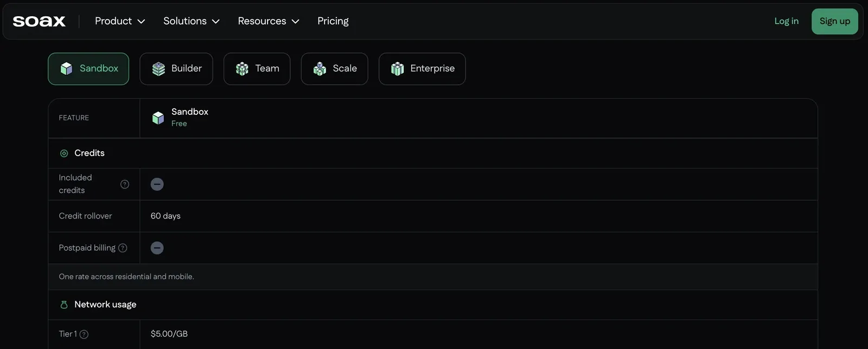868x349 pixels.
Task: Click the dash icon in Included credits row
Action: point(157,184)
